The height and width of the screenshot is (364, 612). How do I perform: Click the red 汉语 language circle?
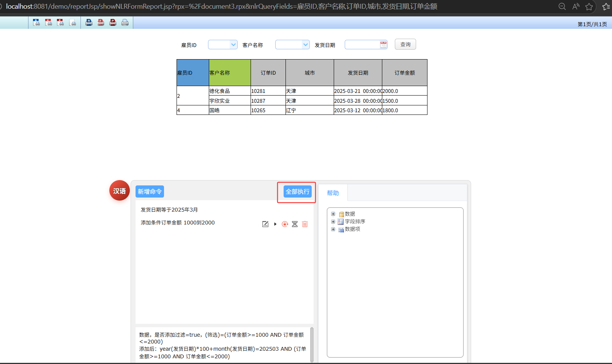pyautogui.click(x=120, y=191)
